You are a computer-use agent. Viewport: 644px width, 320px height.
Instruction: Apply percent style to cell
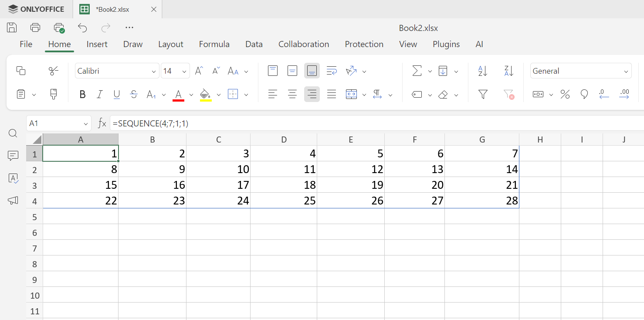click(x=565, y=94)
